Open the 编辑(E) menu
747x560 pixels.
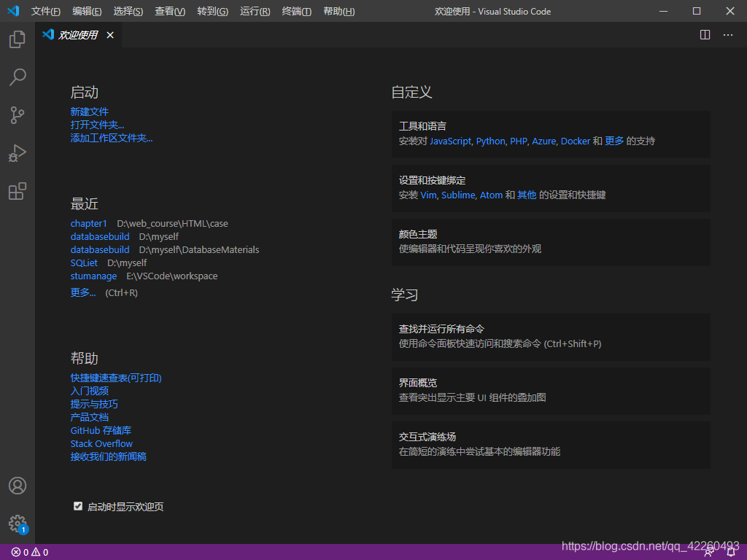click(x=88, y=11)
